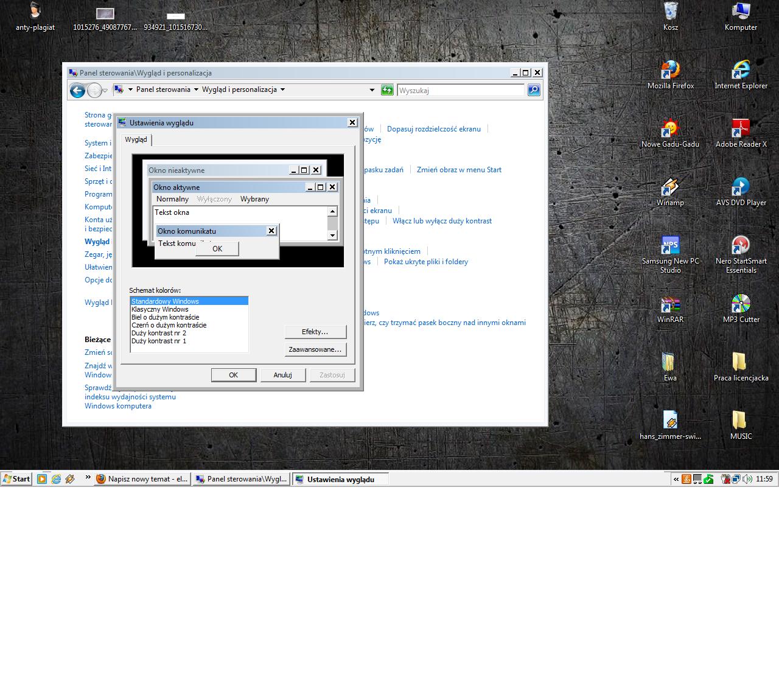Screen dimensions: 779x700
Task: Choose Duży kontrast nr 2 scheme
Action: click(159, 333)
